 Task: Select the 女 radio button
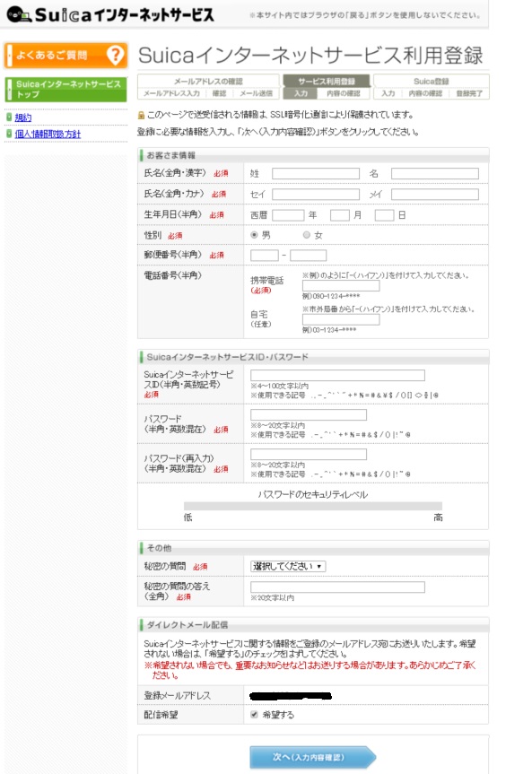pyautogui.click(x=306, y=235)
